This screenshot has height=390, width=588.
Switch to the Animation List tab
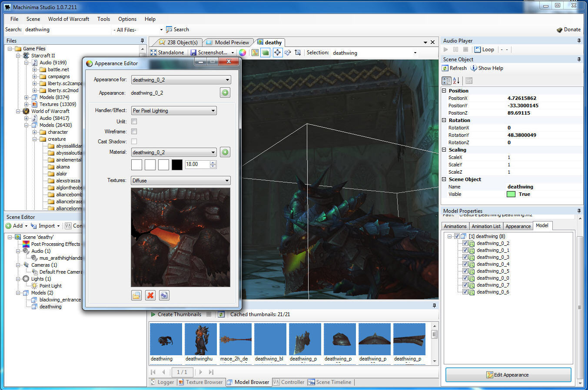[x=486, y=226]
